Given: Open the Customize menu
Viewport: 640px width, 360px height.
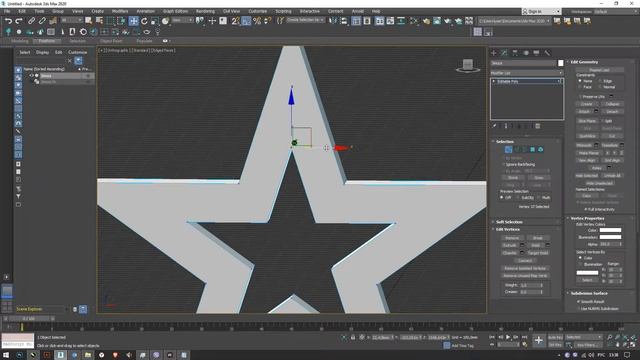Looking at the screenshot, I should pos(258,11).
